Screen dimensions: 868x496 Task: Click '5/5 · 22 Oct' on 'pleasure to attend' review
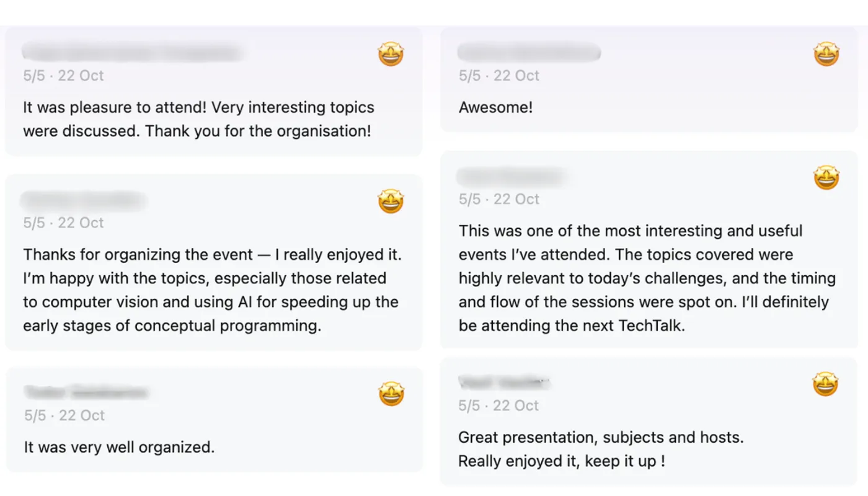click(x=63, y=76)
